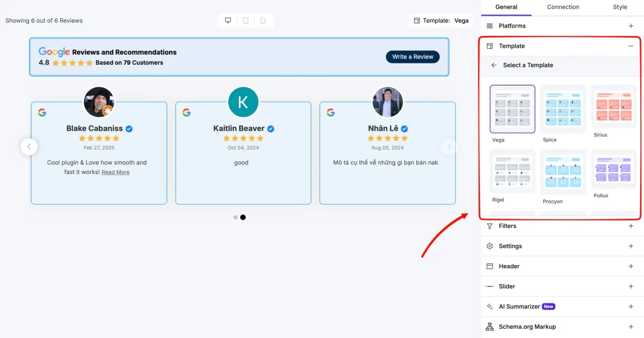Go to next slide in reviews carousel
This screenshot has width=644, height=338.
click(x=449, y=146)
